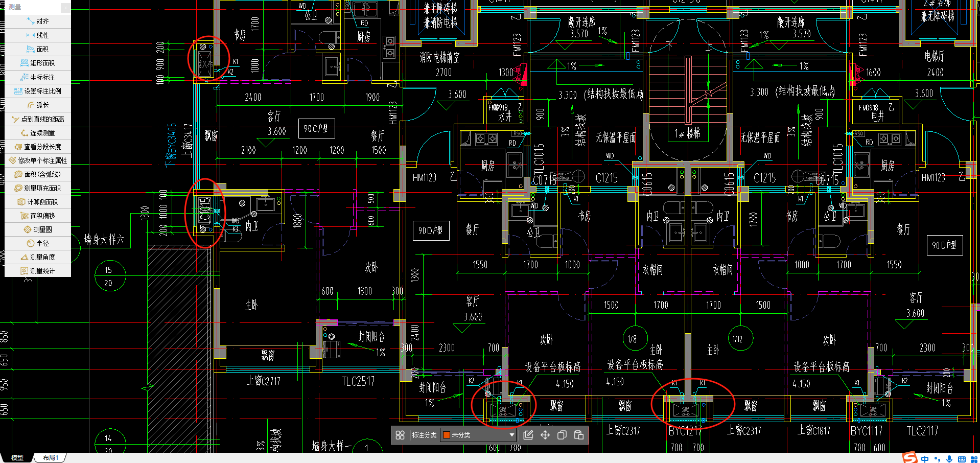Click the 消防电梯前室 room label

(439, 58)
